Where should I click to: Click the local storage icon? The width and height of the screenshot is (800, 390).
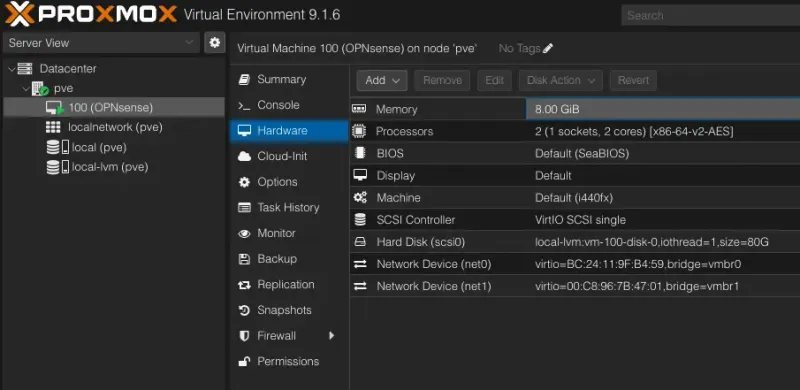(57, 148)
